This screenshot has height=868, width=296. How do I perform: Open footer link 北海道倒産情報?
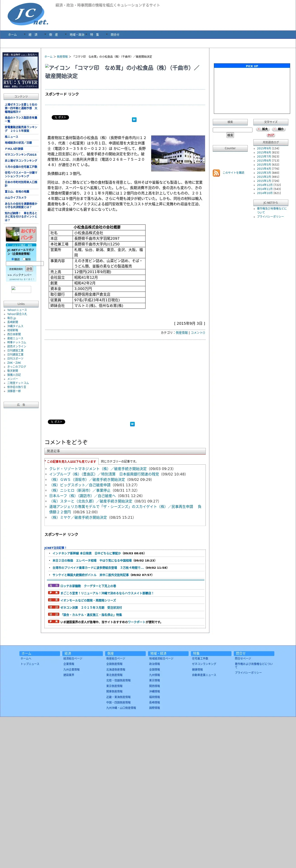click(116, 669)
